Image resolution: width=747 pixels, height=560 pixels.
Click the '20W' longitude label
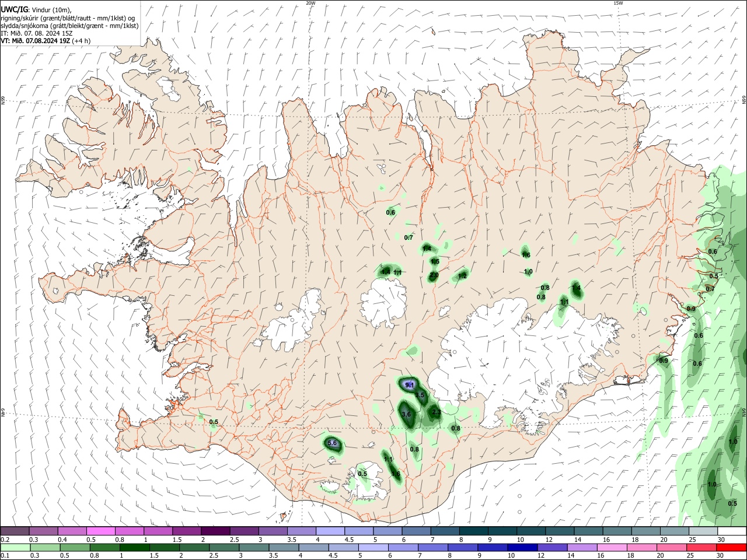[310, 3]
